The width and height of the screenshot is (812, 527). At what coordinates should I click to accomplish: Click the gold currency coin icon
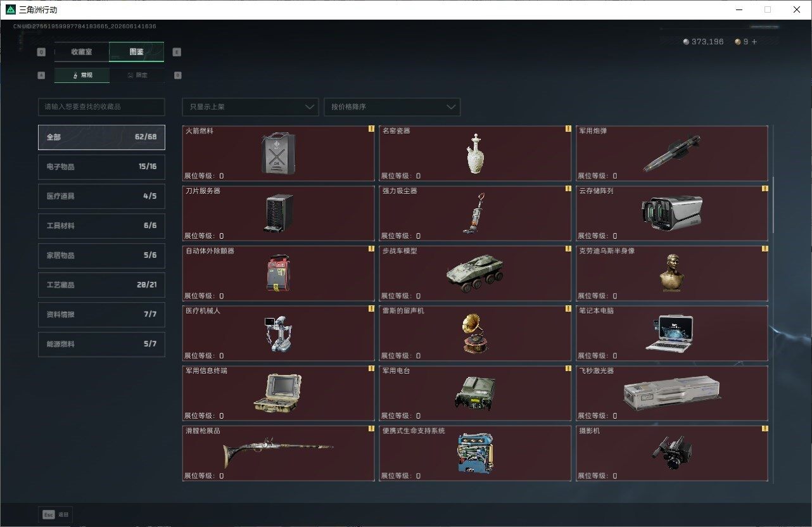click(737, 42)
